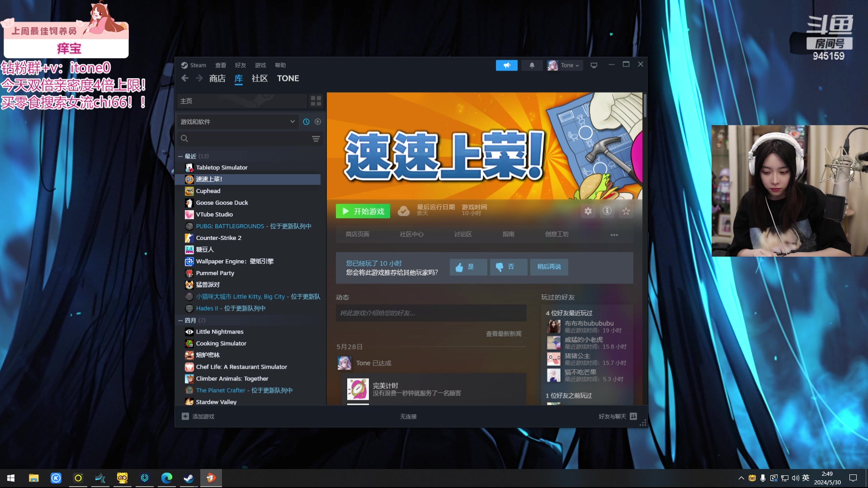Open the filter icon beside the library search box

point(316,139)
